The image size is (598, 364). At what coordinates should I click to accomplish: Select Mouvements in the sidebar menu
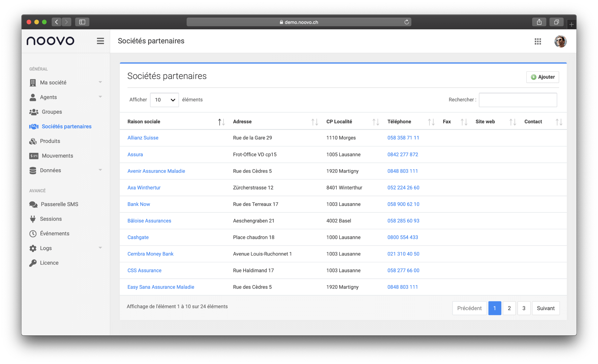coord(57,156)
